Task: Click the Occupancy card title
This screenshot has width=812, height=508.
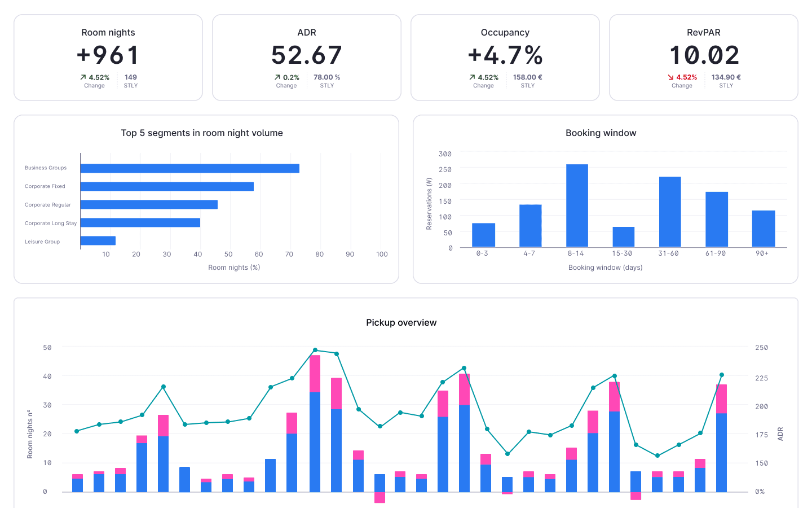Action: tap(505, 33)
